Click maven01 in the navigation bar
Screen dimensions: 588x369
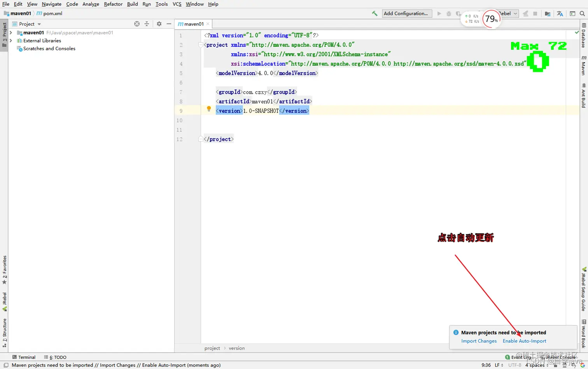(17, 13)
